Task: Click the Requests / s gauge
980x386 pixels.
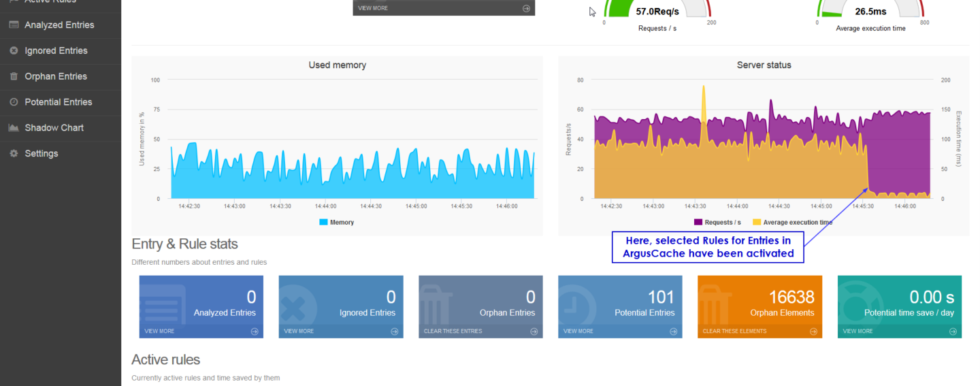Action: (x=657, y=12)
